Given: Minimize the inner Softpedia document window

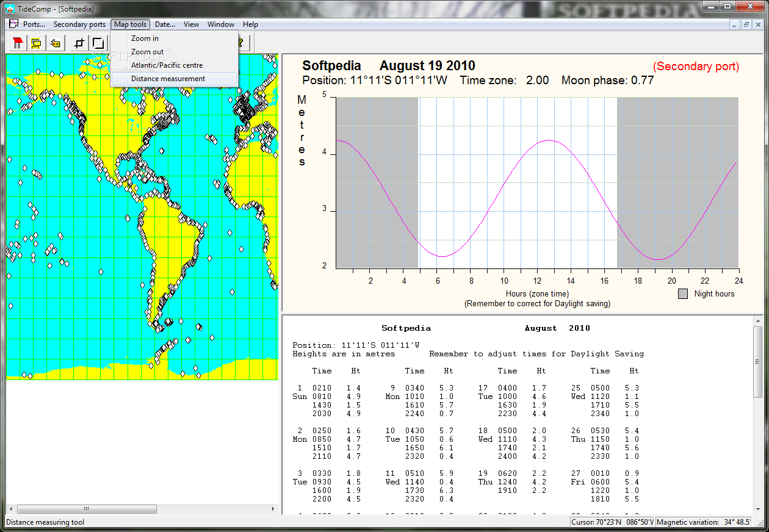Looking at the screenshot, I should coord(735,24).
